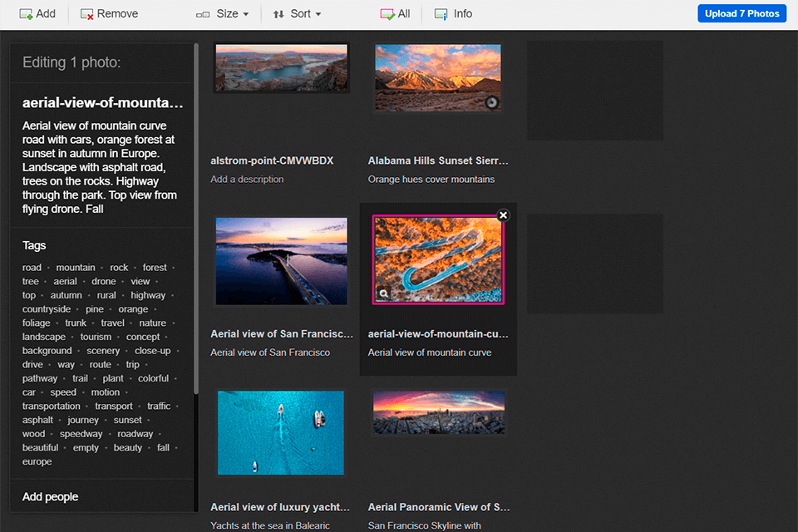Image resolution: width=798 pixels, height=532 pixels.
Task: Click the 'speedway' tag
Action: 81,434
